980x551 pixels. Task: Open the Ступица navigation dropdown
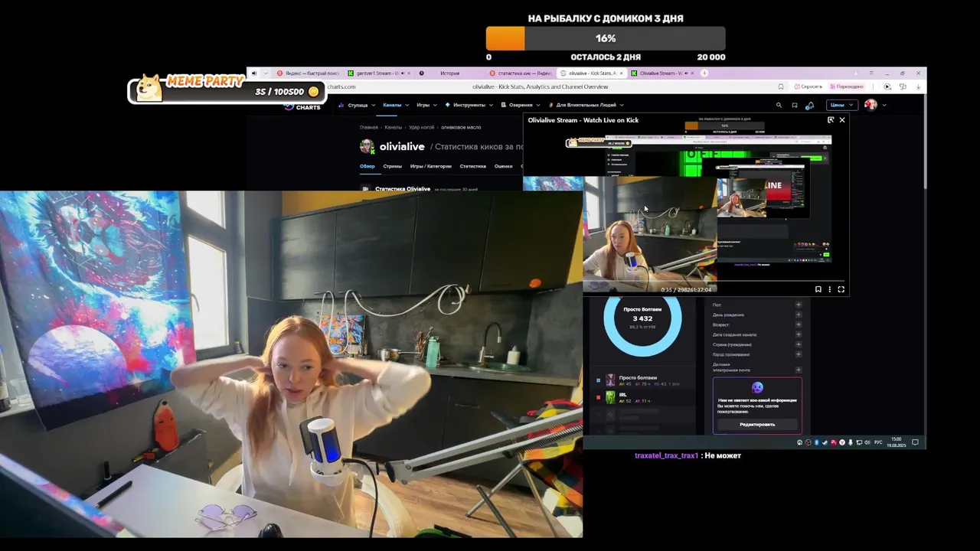coord(358,105)
